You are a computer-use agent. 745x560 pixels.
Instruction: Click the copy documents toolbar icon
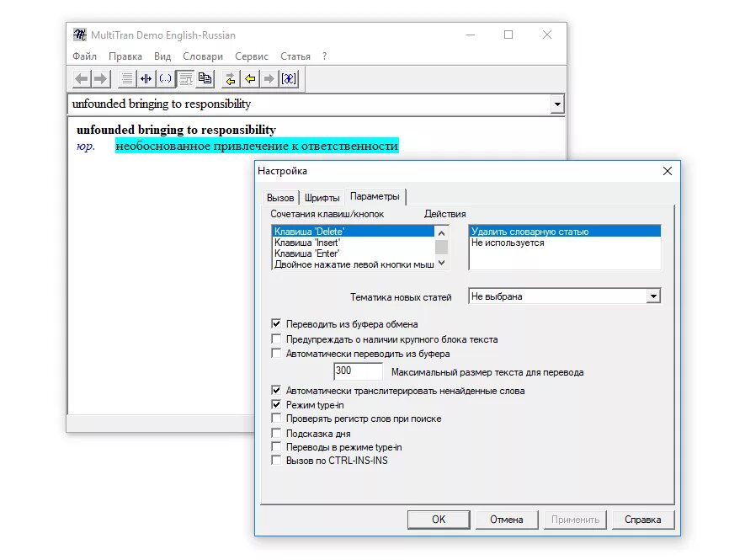pyautogui.click(x=205, y=78)
